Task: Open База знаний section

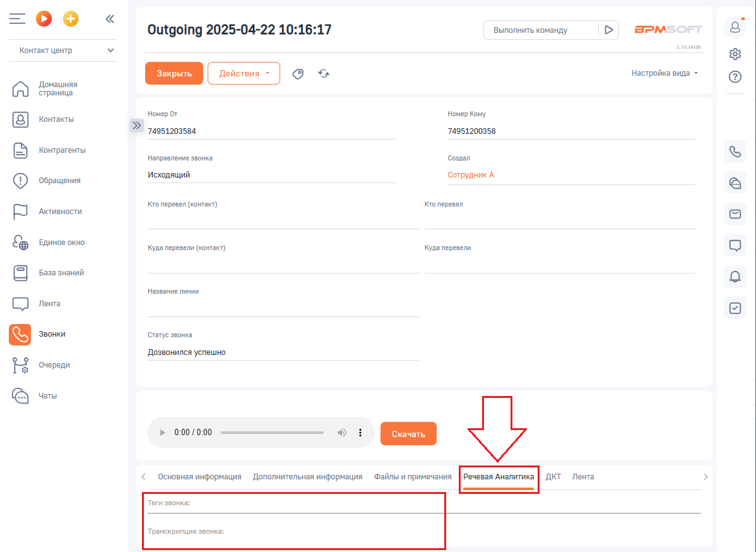Action: click(61, 273)
